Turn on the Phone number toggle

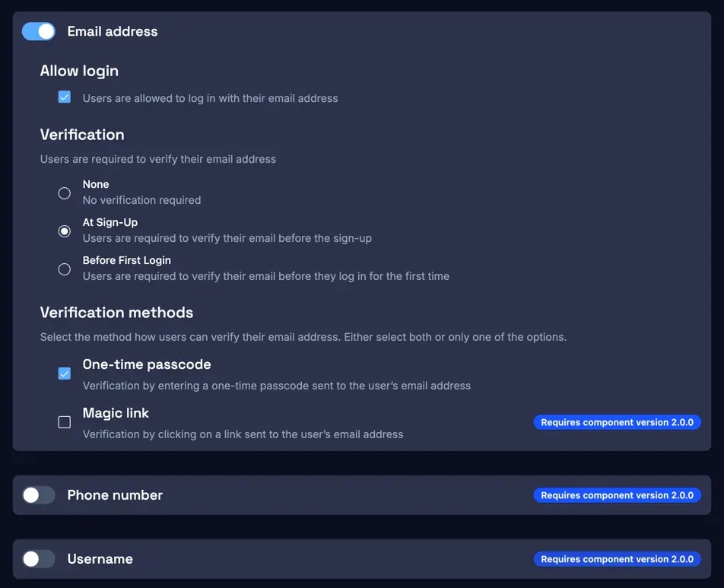point(38,495)
